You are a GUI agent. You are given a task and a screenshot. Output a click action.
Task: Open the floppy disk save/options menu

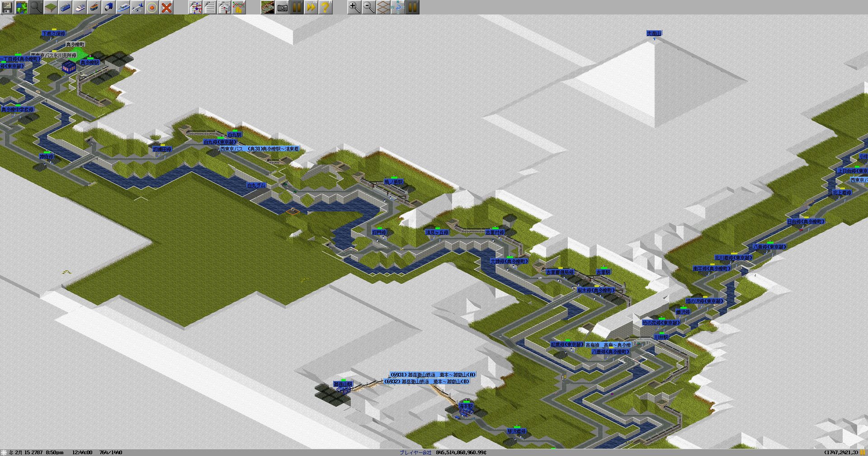click(x=7, y=7)
